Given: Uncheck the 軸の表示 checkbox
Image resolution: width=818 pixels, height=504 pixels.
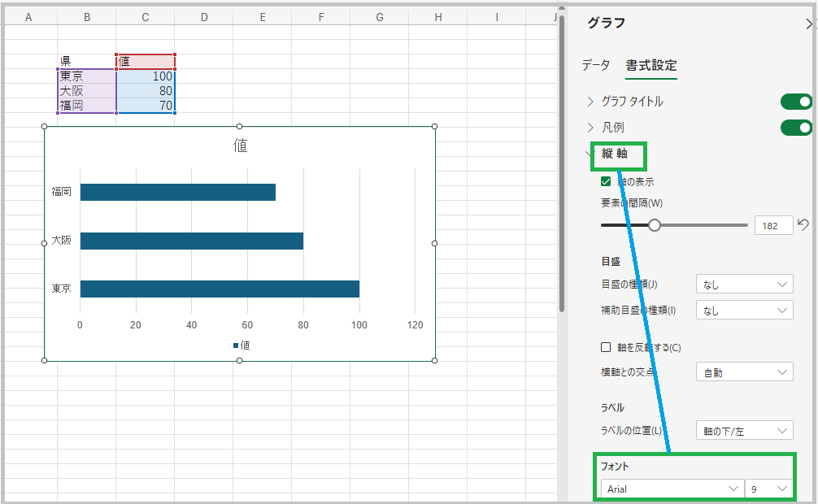Looking at the screenshot, I should [x=606, y=181].
